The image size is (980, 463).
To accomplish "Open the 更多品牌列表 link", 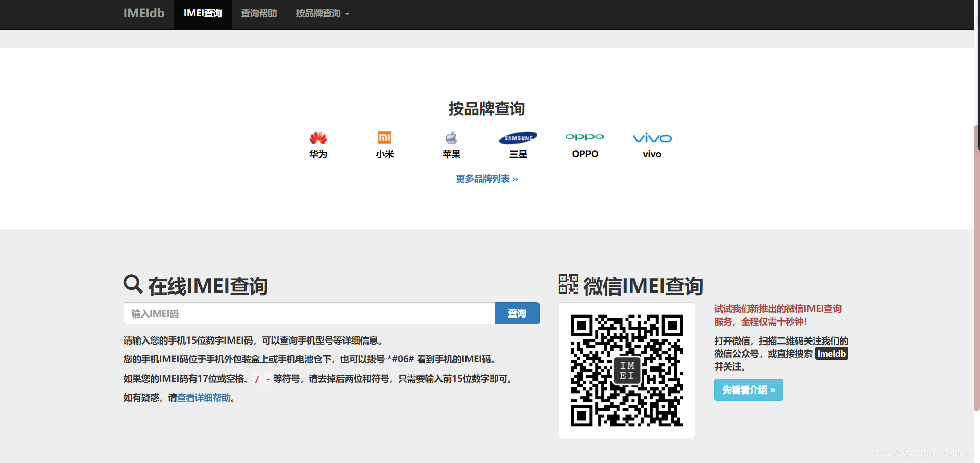I will pyautogui.click(x=487, y=179).
